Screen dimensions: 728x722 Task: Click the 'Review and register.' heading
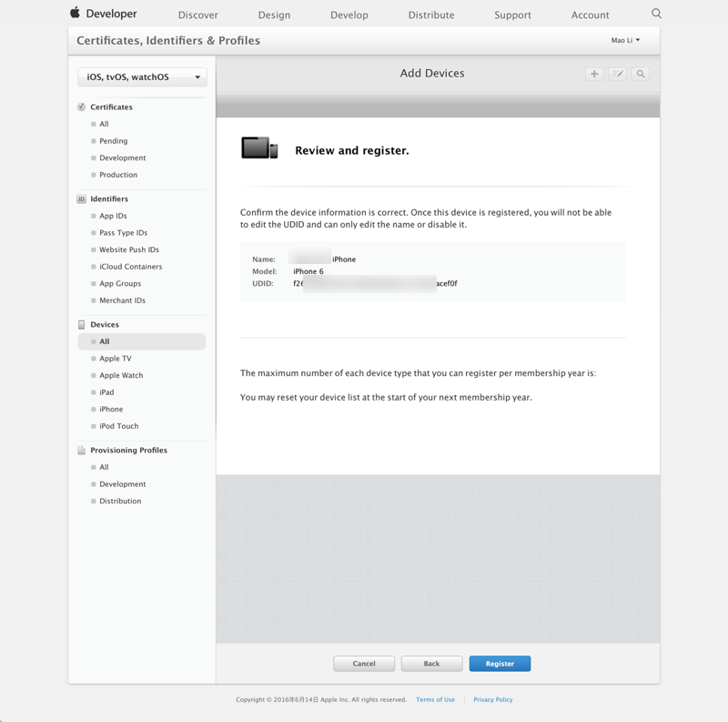[352, 150]
